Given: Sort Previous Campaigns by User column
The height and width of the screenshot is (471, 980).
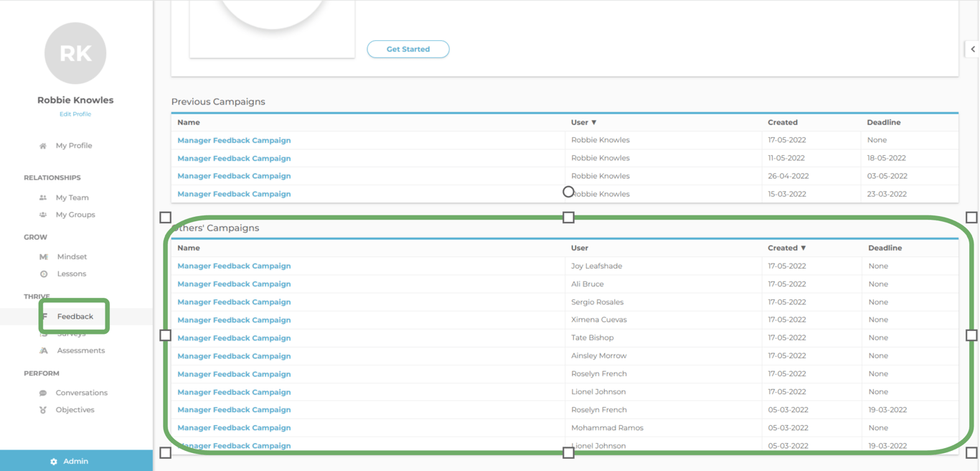Looking at the screenshot, I should pyautogui.click(x=583, y=122).
